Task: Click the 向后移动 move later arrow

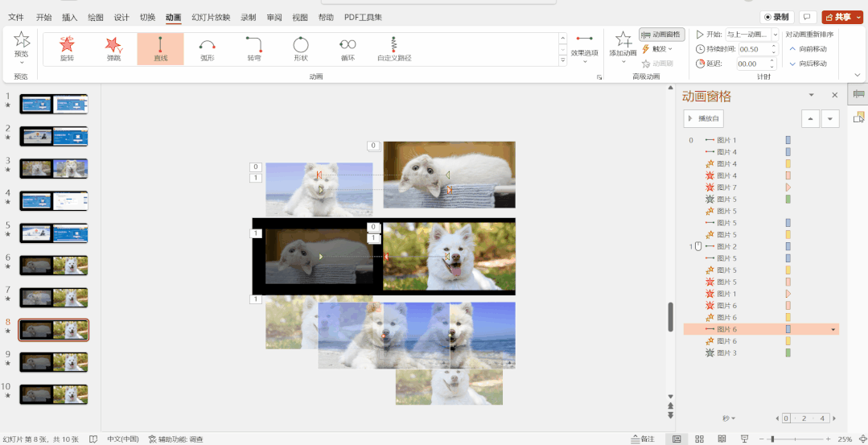Action: point(808,63)
